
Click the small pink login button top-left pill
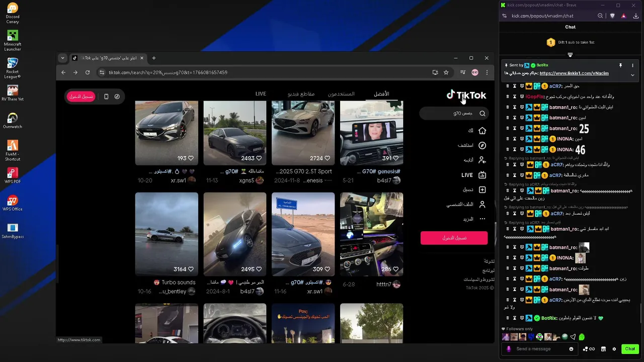81,97
